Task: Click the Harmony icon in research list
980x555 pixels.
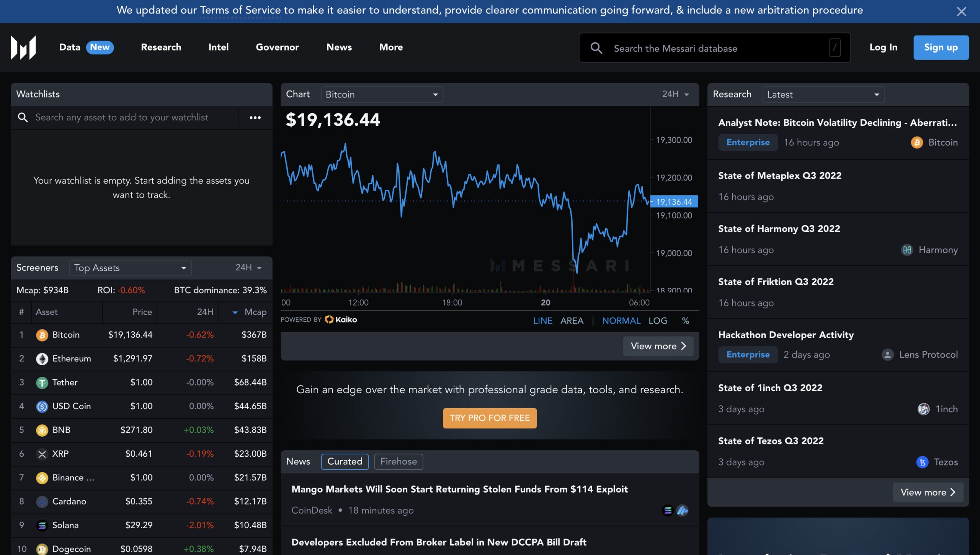Action: (x=907, y=250)
